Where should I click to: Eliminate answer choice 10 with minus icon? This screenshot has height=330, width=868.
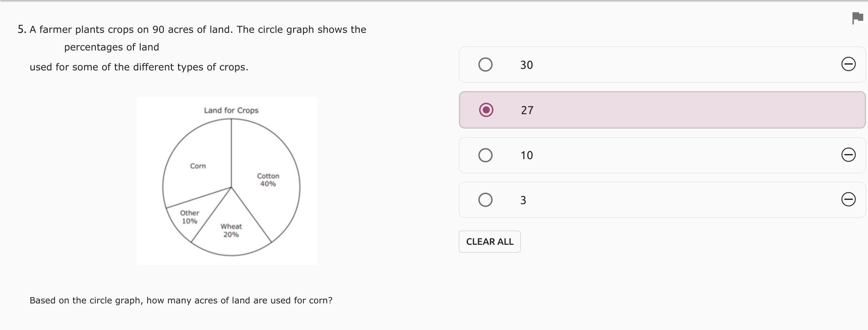[848, 155]
